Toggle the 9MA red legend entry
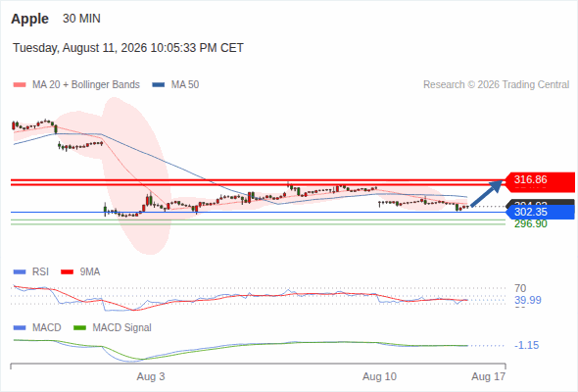The width and height of the screenshot is (578, 392). tap(80, 272)
